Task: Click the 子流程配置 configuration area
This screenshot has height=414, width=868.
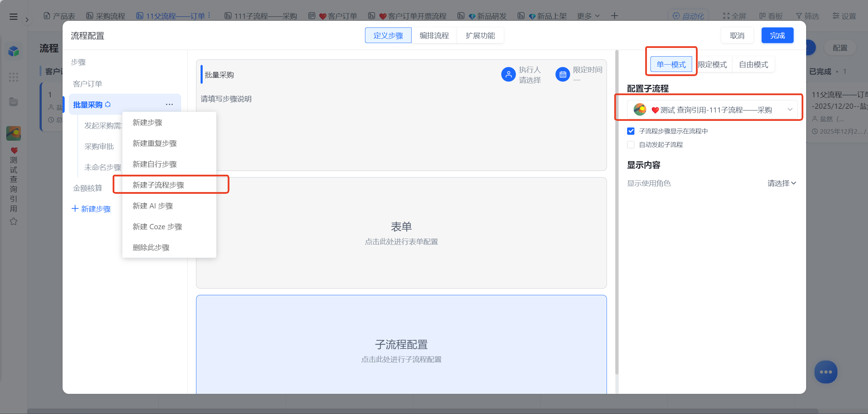Action: (401, 345)
